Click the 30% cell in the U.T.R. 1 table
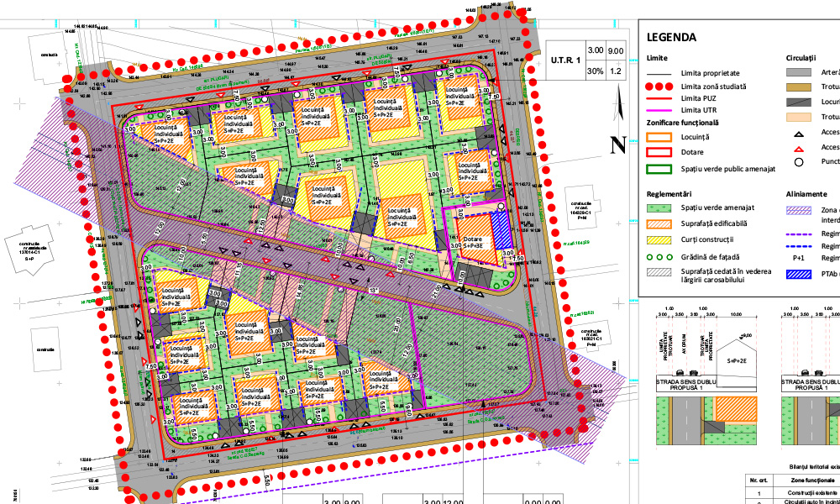 (596, 71)
